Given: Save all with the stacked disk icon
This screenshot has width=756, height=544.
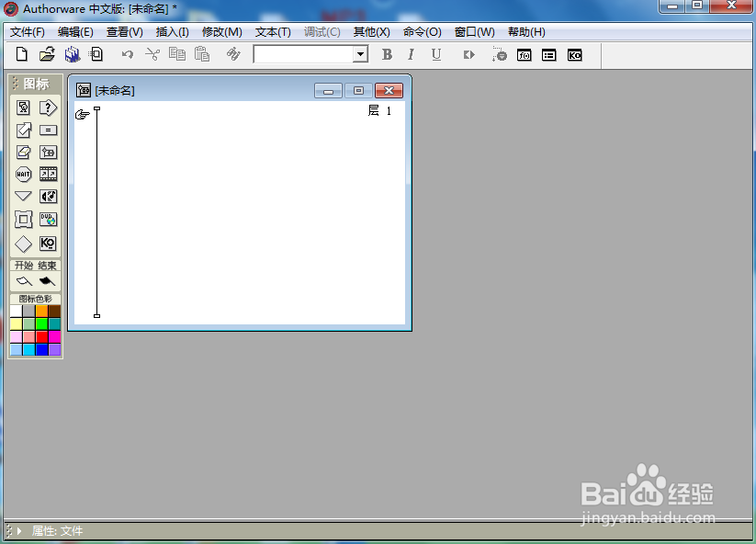Looking at the screenshot, I should [x=73, y=54].
